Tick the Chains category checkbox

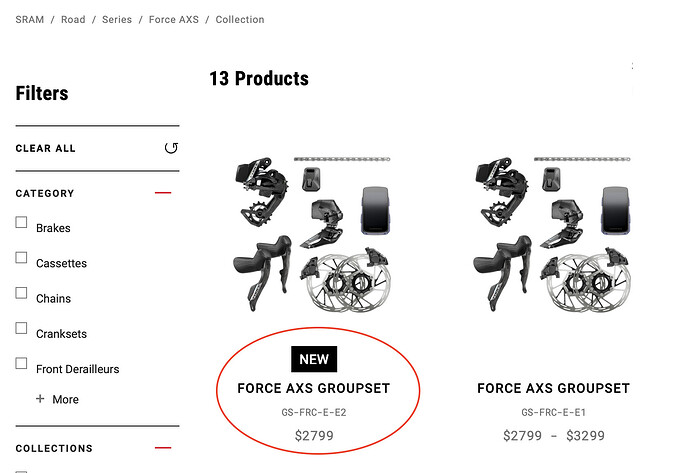tap(21, 293)
